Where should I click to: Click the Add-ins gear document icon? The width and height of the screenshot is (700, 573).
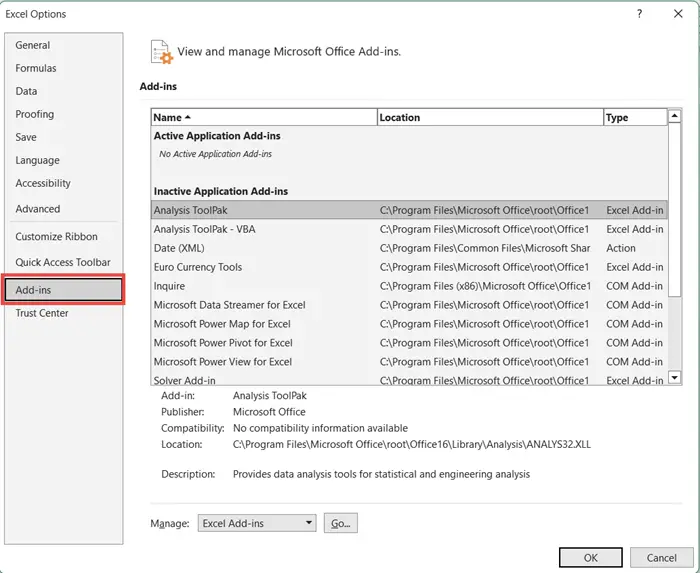(161, 52)
